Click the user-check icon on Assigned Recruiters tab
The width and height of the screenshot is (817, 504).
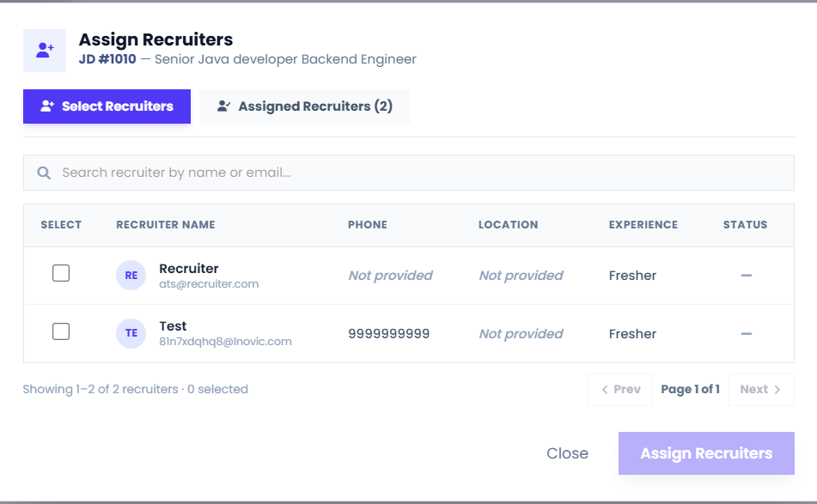(224, 106)
